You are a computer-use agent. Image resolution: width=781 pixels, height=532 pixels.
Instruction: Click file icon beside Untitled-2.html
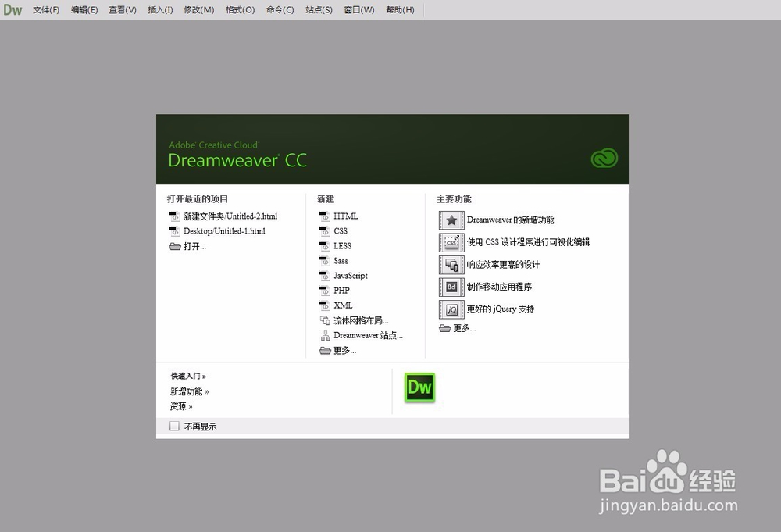coord(174,216)
